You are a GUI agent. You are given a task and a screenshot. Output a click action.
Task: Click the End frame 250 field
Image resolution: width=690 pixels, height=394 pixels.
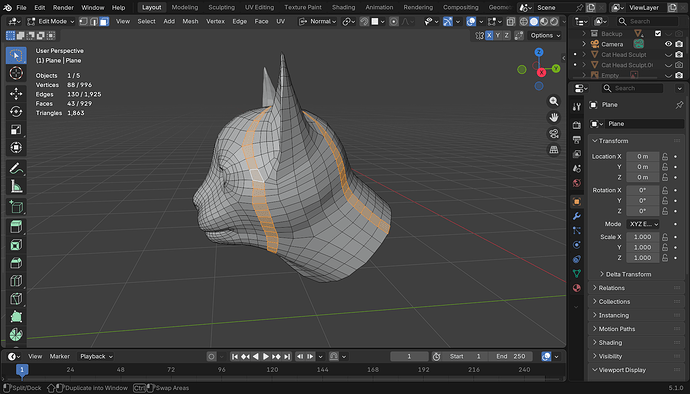(x=510, y=357)
